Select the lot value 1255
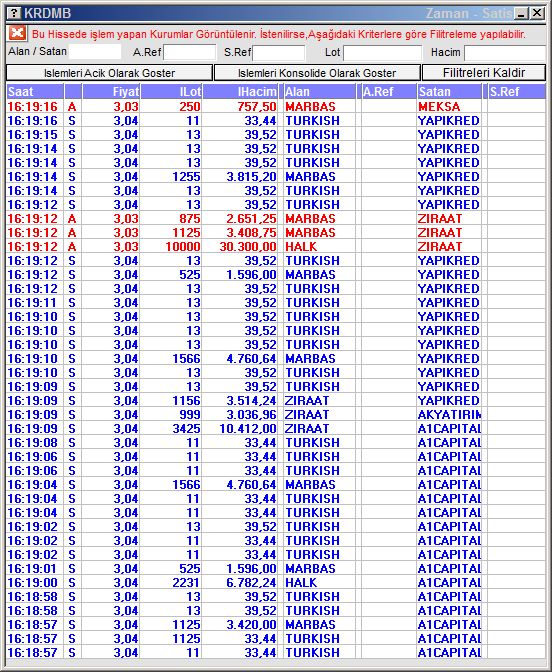552x672 pixels. click(x=171, y=177)
